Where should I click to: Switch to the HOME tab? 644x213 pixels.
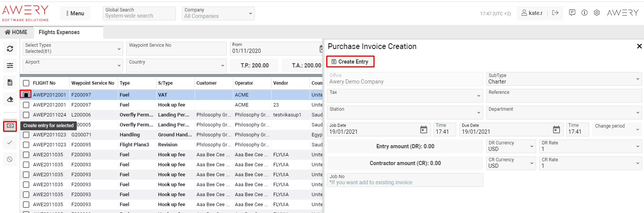[16, 32]
